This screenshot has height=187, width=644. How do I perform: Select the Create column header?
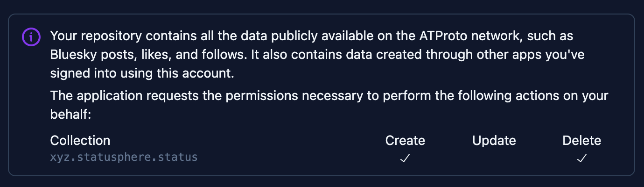coord(405,140)
